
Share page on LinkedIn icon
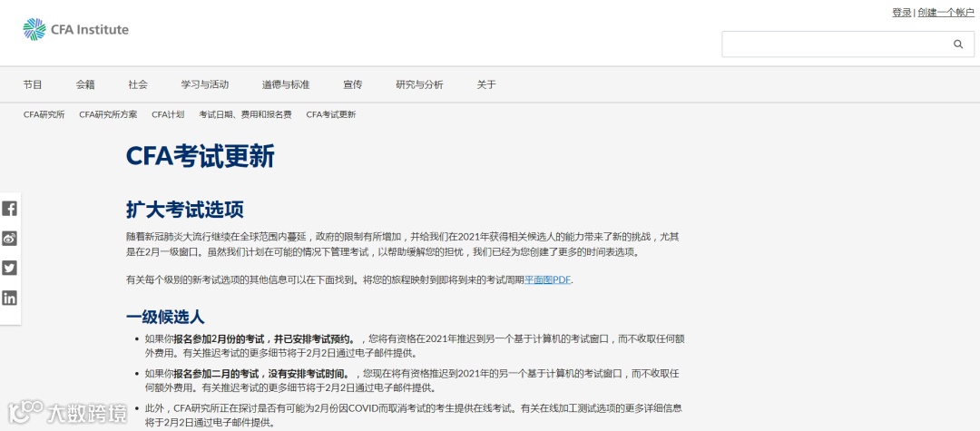coord(9,298)
